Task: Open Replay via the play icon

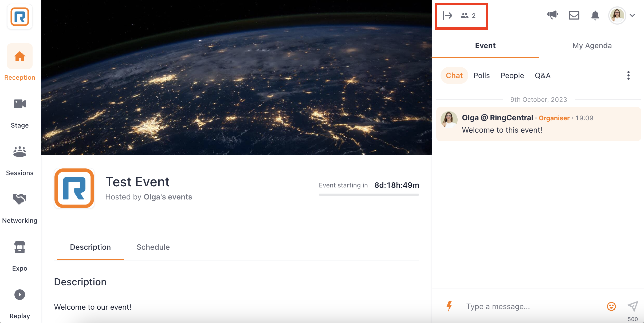Action: [x=20, y=295]
